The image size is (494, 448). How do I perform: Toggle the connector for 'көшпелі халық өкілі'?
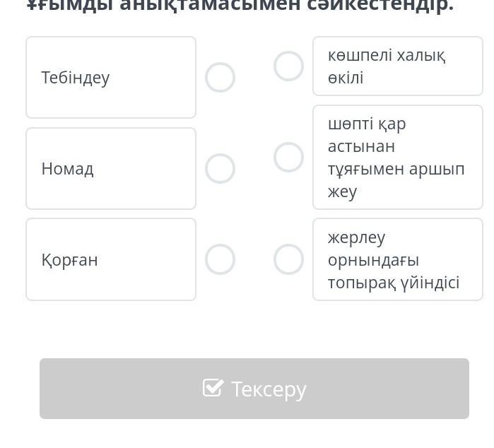288,66
